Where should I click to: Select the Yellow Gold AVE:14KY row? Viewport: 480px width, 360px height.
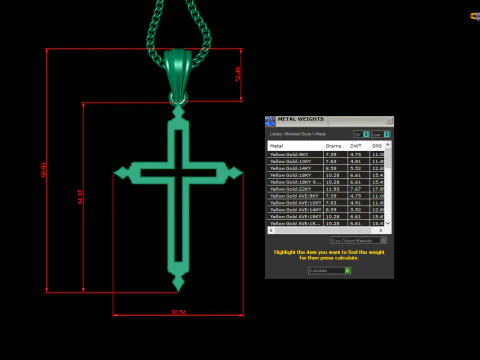click(326, 210)
